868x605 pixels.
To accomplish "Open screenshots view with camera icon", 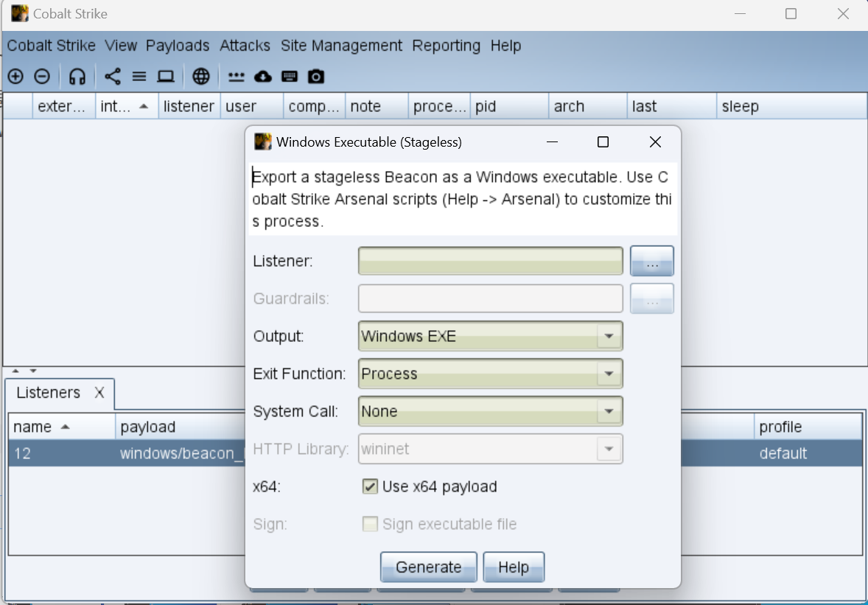I will (x=316, y=77).
